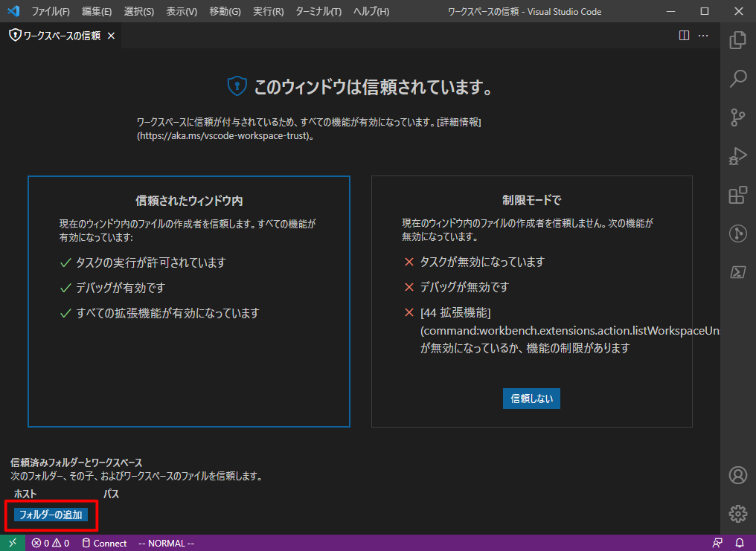Select the 信頼されたウィンドウ内 card heading
The height and width of the screenshot is (551, 756).
pyautogui.click(x=189, y=201)
